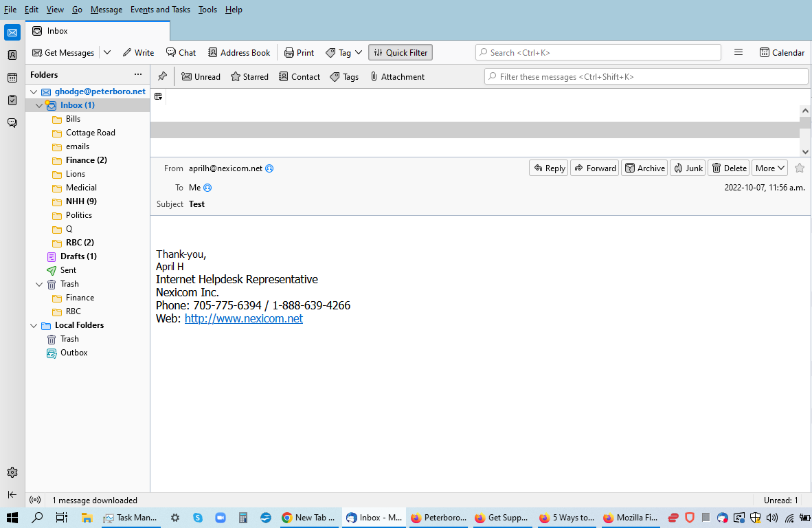Filter by Contact messages
Viewport: 812px width, 528px height.
pos(300,77)
